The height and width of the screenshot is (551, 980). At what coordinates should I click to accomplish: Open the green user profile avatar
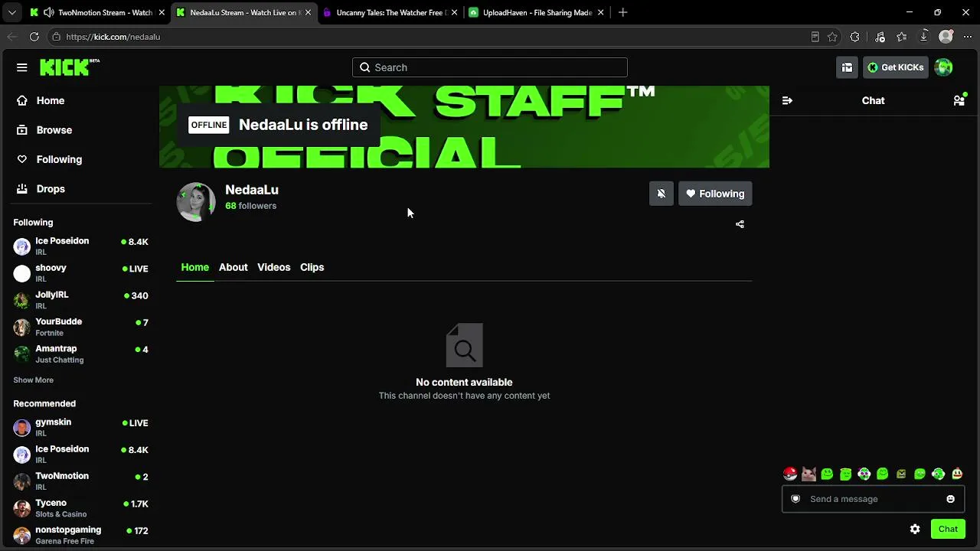point(943,67)
